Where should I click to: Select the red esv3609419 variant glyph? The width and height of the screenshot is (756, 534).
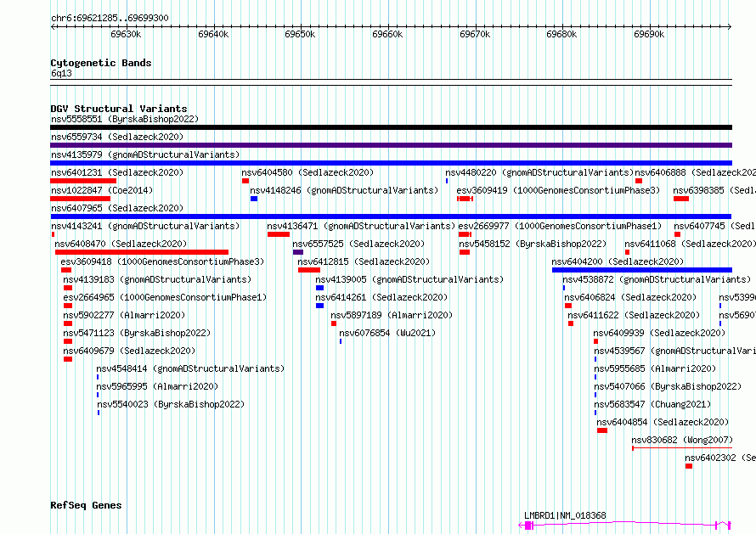coord(465,199)
